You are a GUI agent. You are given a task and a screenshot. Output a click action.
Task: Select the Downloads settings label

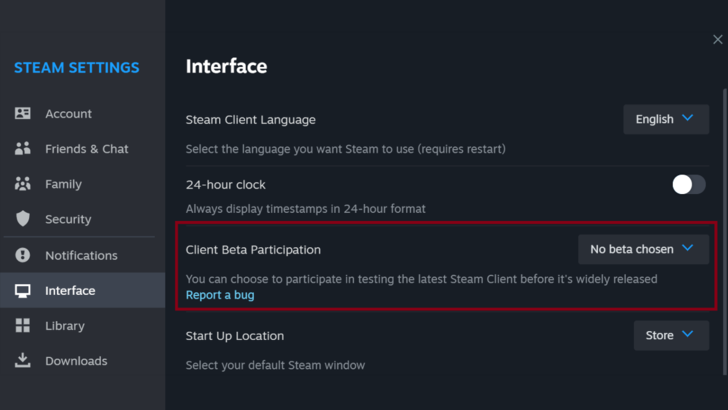(x=75, y=361)
